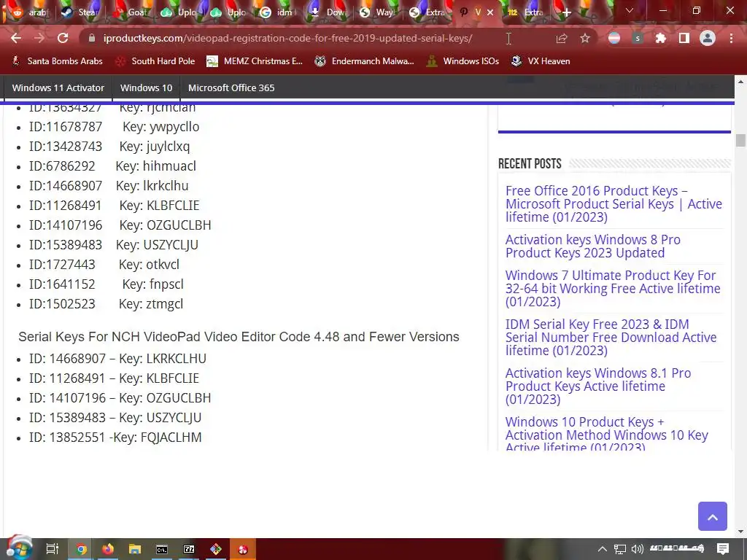This screenshot has height=560, width=747.
Task: Open Windows 8.1 Pro activation keys post
Action: [598, 386]
